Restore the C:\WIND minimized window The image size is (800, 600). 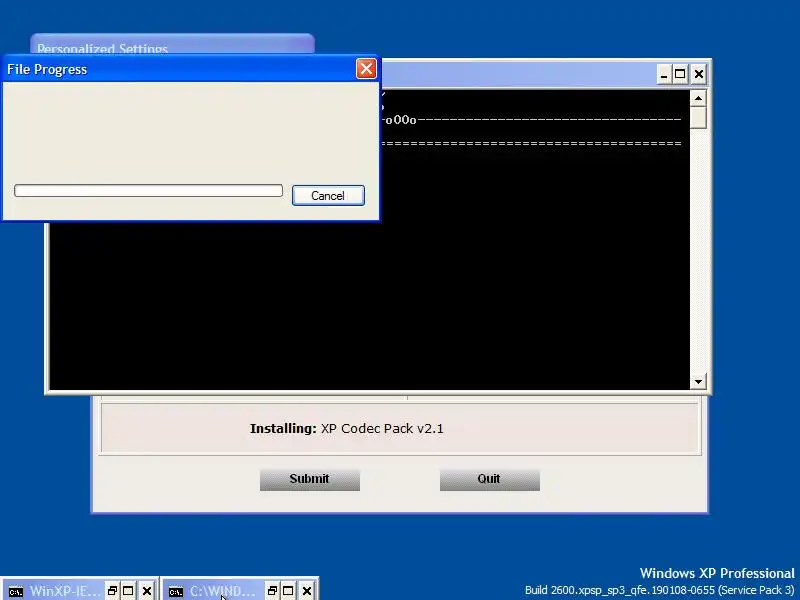pyautogui.click(x=272, y=591)
